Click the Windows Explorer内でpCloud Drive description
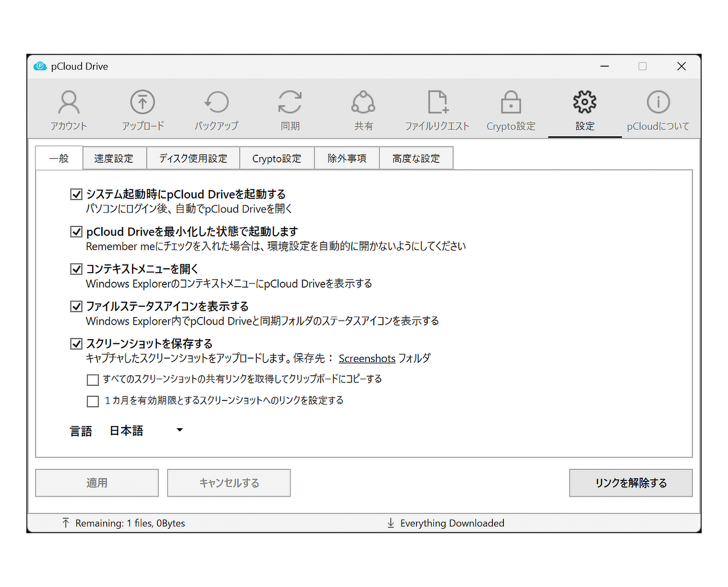Viewport: 728px width, 587px height. point(263,321)
